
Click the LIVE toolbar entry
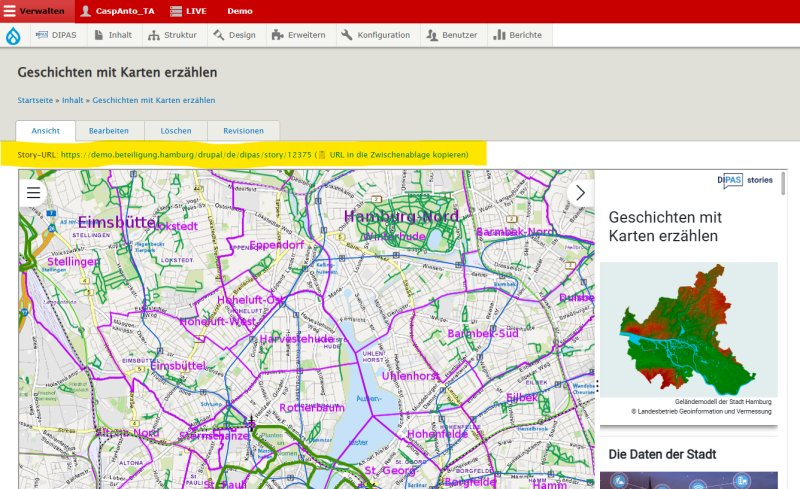pos(189,11)
